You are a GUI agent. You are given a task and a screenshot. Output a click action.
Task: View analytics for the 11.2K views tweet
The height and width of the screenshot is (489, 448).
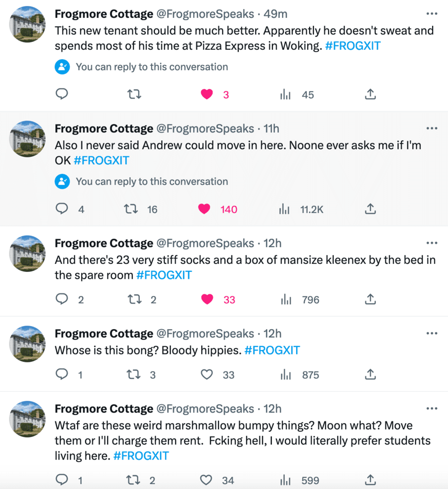coord(285,210)
